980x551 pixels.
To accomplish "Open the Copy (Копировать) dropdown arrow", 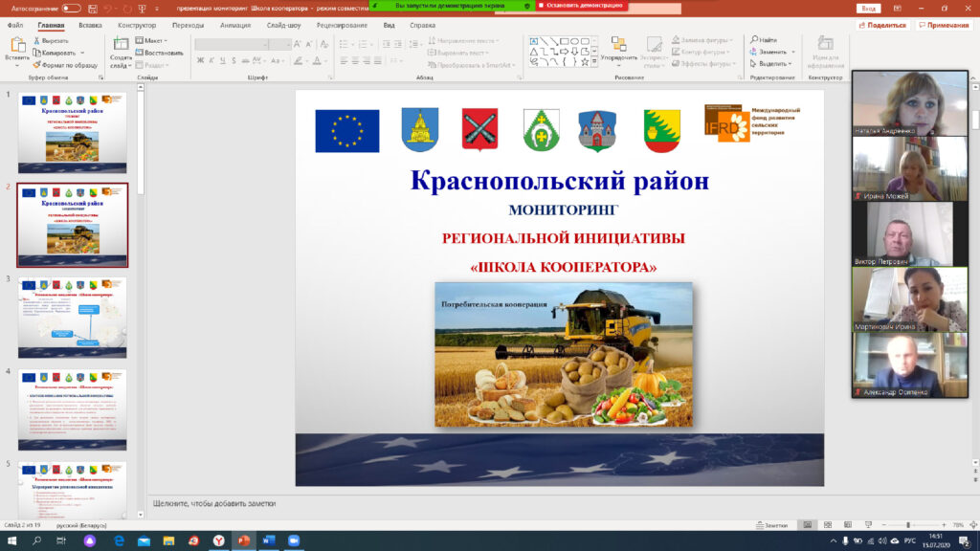I will point(82,54).
